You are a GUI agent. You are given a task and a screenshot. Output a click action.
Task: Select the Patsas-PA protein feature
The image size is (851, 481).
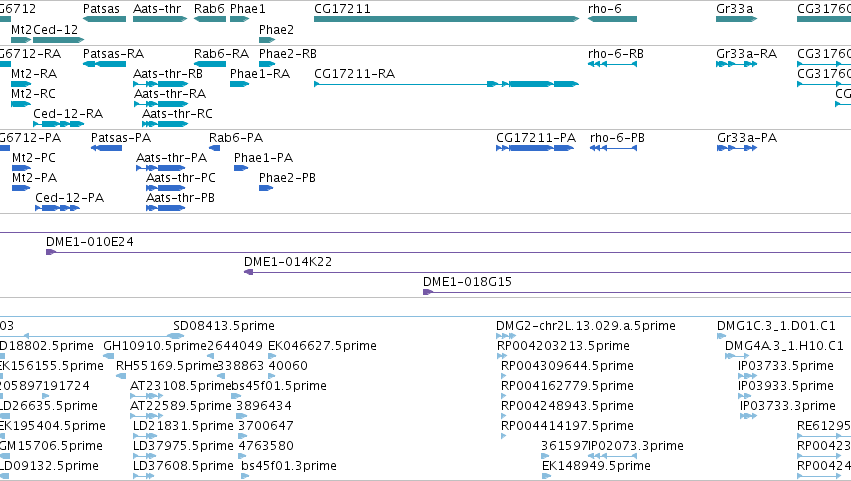point(106,148)
